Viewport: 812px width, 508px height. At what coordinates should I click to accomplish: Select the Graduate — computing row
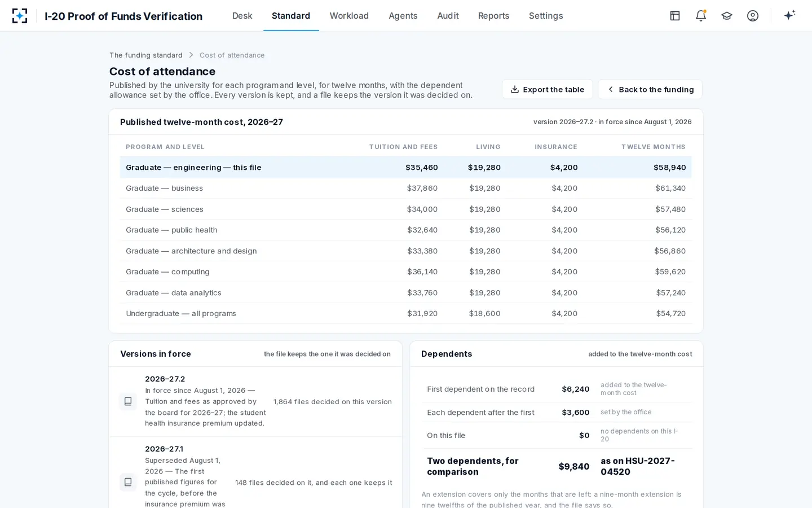[406, 272]
